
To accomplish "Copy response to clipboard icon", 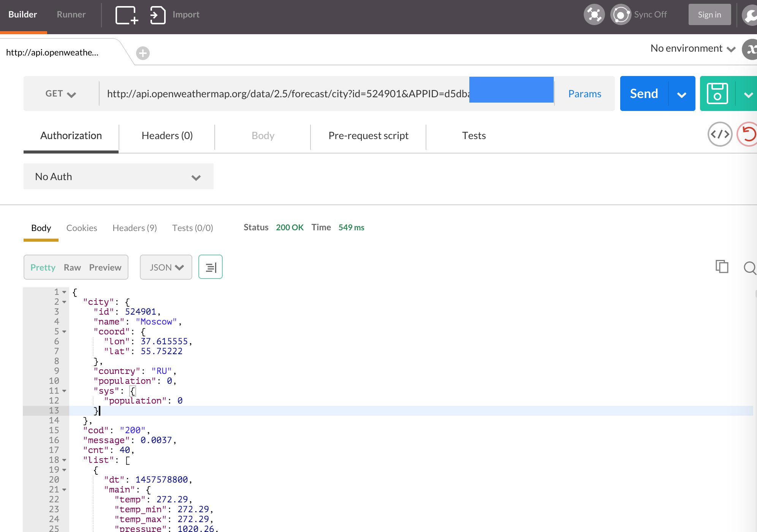I will click(722, 267).
